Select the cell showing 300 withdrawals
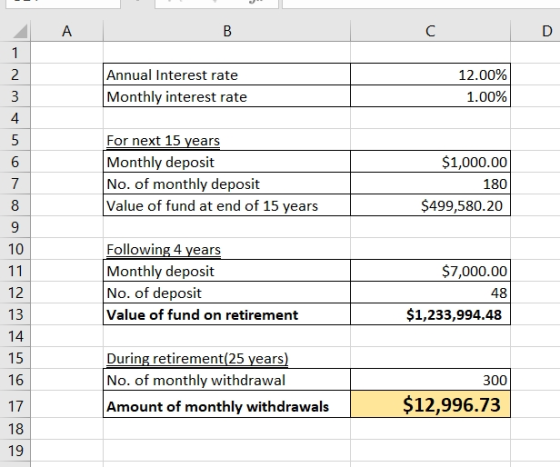This screenshot has height=467, width=560. pos(430,380)
